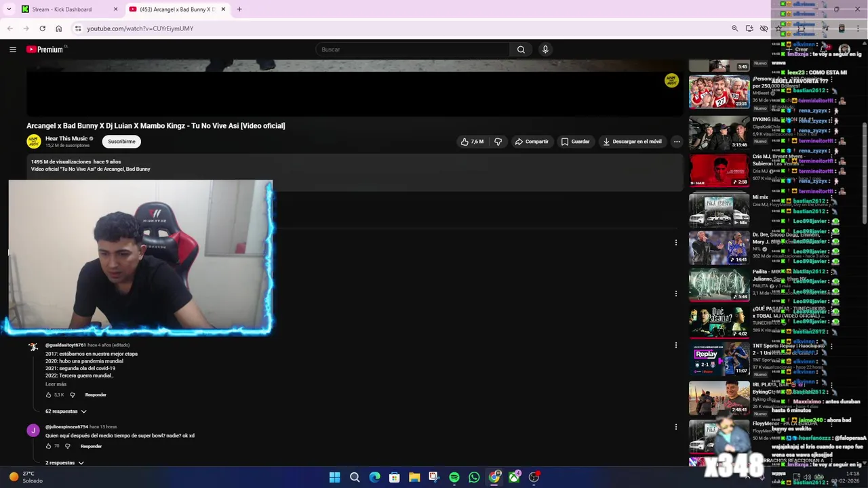This screenshot has height=488, width=868.
Task: Open the 3:15:46 BYKING stream thumbnail
Action: point(719,132)
